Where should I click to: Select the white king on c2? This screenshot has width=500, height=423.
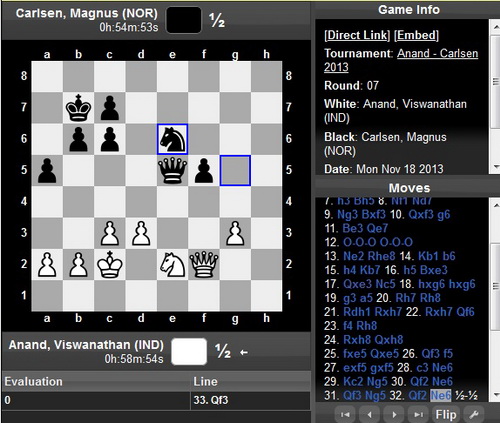(110, 264)
